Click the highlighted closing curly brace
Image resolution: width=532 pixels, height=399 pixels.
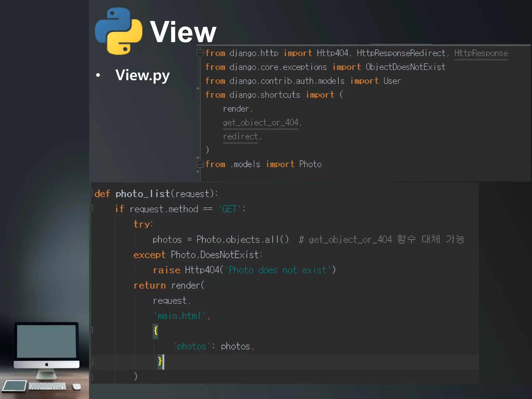pos(160,362)
